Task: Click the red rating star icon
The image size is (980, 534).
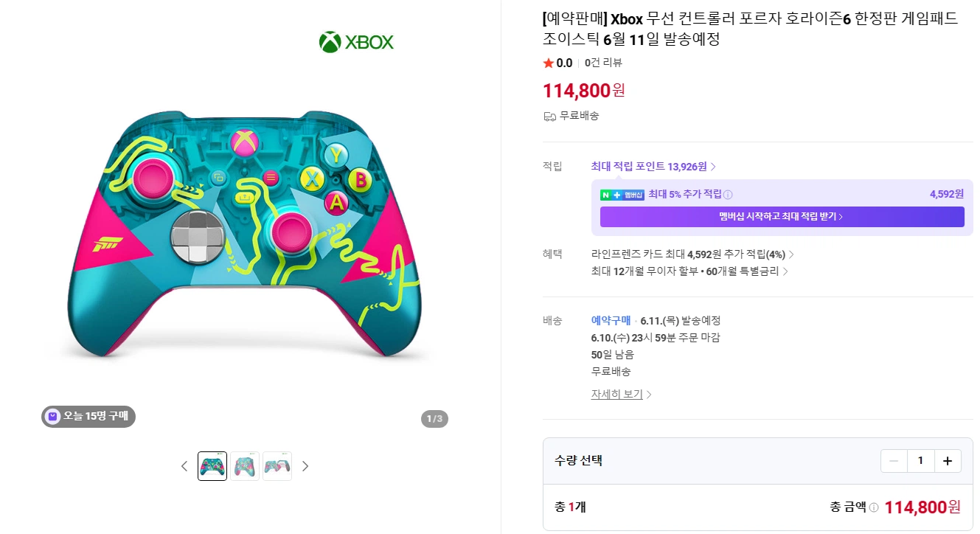Action: [548, 63]
